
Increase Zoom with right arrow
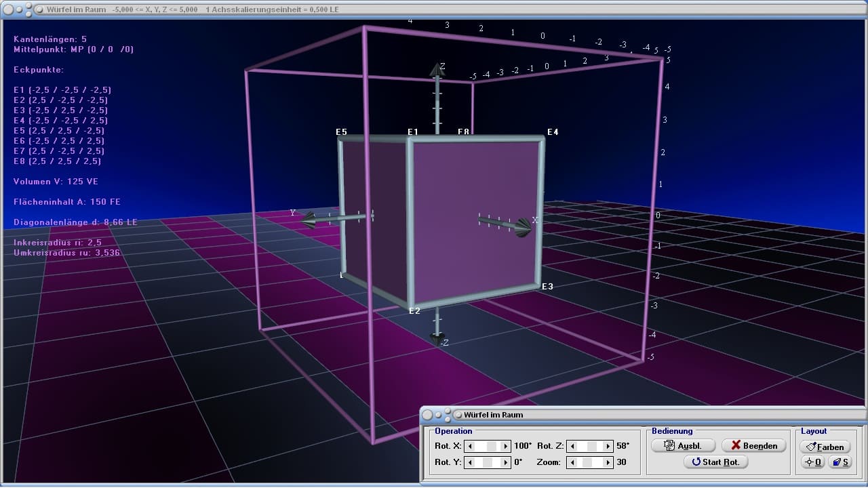tap(608, 462)
